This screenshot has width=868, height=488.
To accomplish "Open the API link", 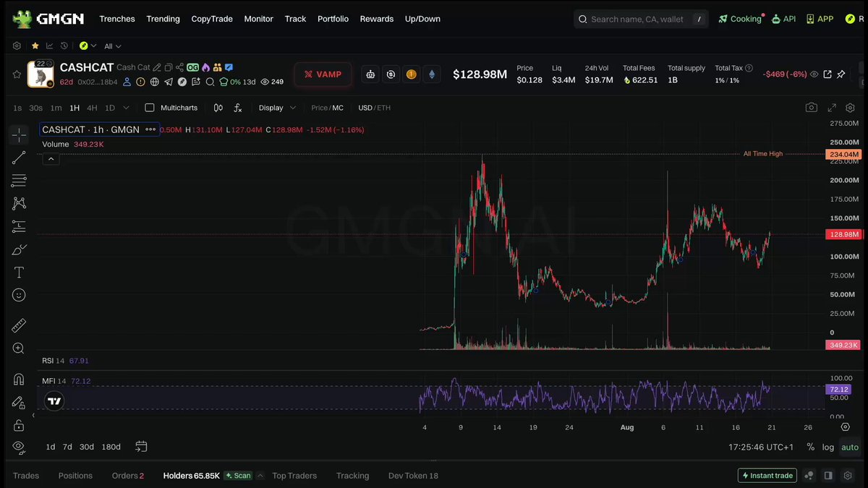I will pyautogui.click(x=783, y=19).
